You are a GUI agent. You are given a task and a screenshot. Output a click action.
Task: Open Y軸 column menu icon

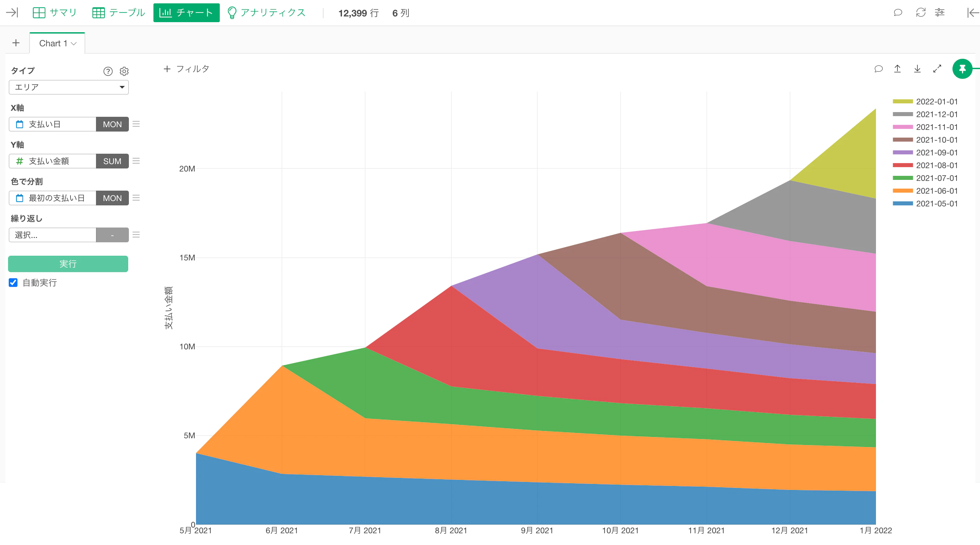point(136,161)
